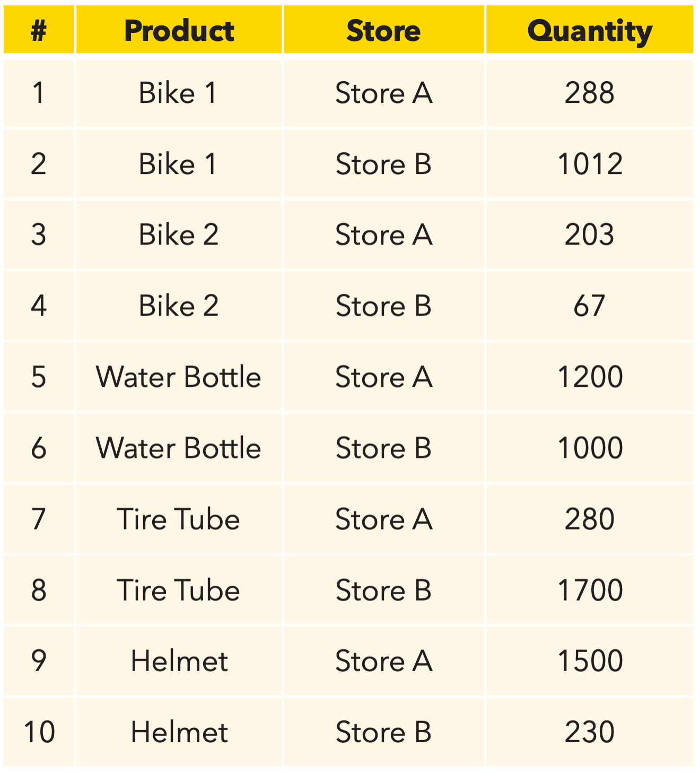This screenshot has height=773, width=700.
Task: Select the Store column header
Action: pyautogui.click(x=383, y=30)
